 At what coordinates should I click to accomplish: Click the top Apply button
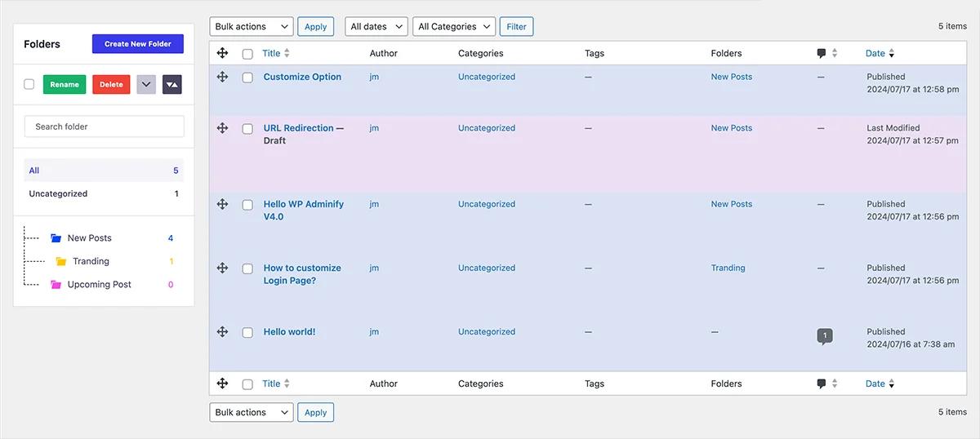pyautogui.click(x=315, y=27)
